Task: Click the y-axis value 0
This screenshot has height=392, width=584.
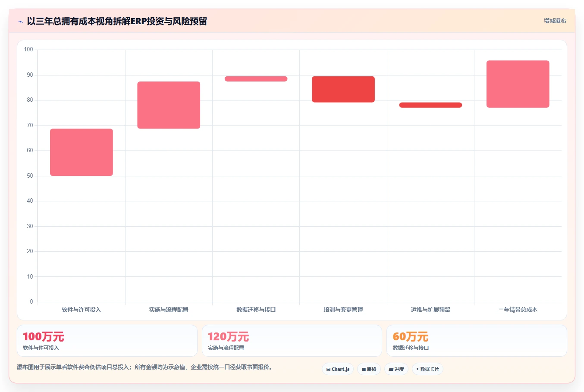Action: click(x=31, y=302)
